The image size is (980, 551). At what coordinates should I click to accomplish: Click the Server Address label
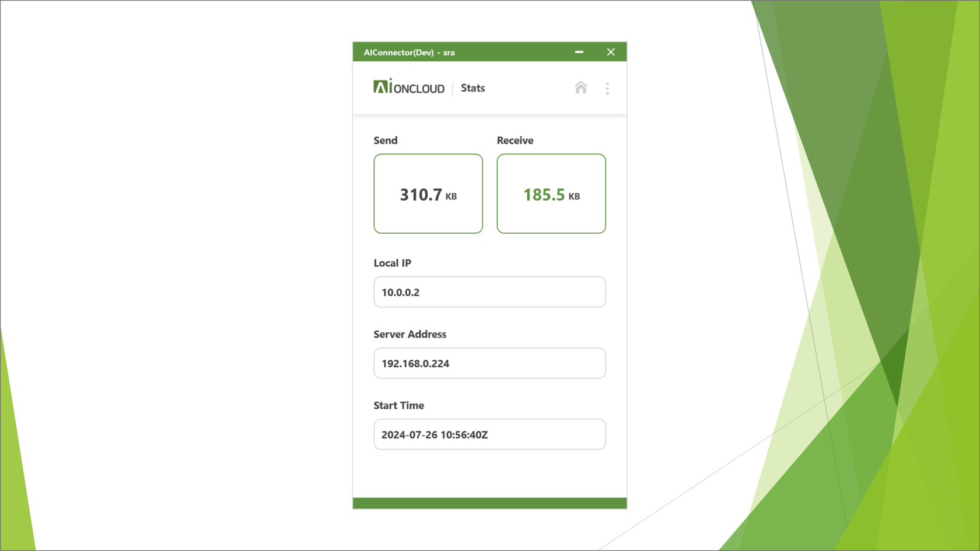(409, 334)
